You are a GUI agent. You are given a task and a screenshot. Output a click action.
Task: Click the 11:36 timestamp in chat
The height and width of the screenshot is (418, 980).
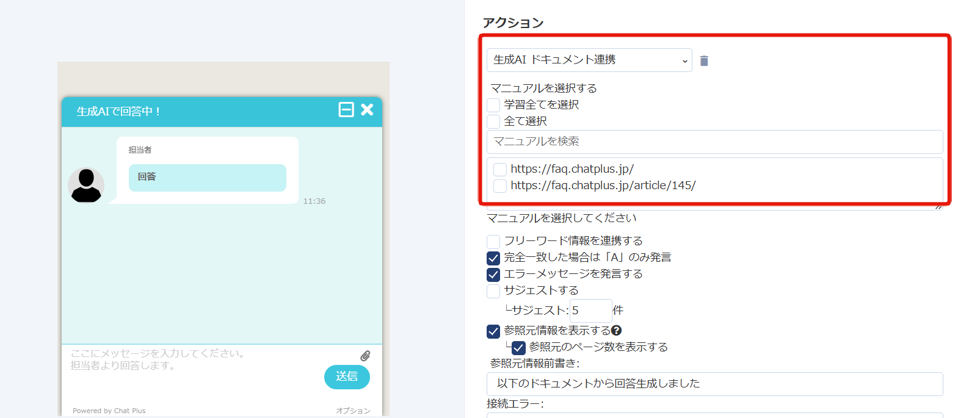click(314, 201)
